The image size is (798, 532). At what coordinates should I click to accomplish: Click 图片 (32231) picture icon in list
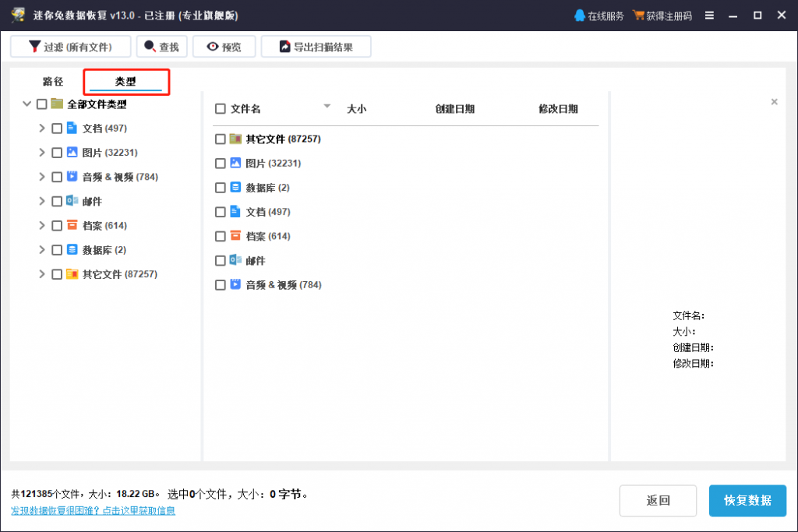click(x=235, y=163)
